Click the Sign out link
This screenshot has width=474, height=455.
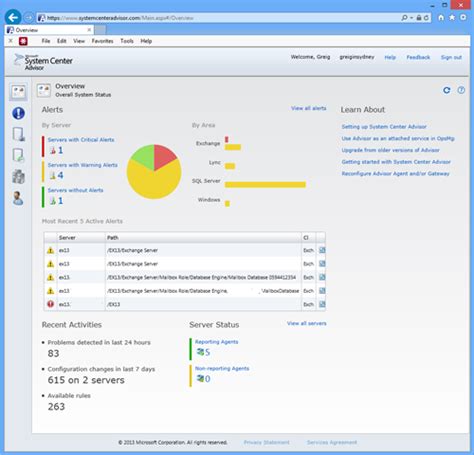(451, 57)
